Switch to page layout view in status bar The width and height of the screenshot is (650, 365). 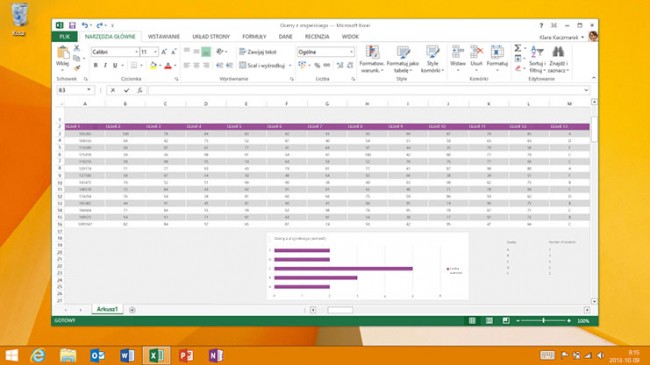click(489, 321)
